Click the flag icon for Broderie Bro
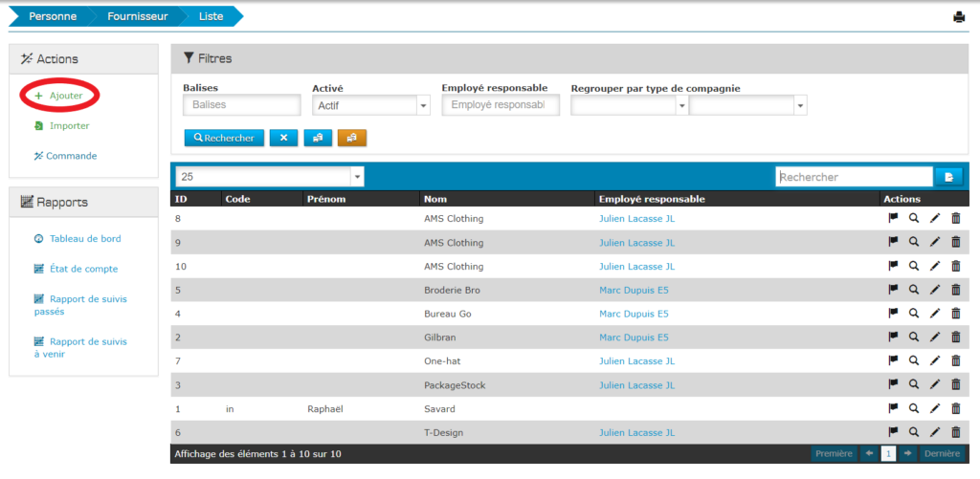980x479 pixels. click(x=893, y=290)
